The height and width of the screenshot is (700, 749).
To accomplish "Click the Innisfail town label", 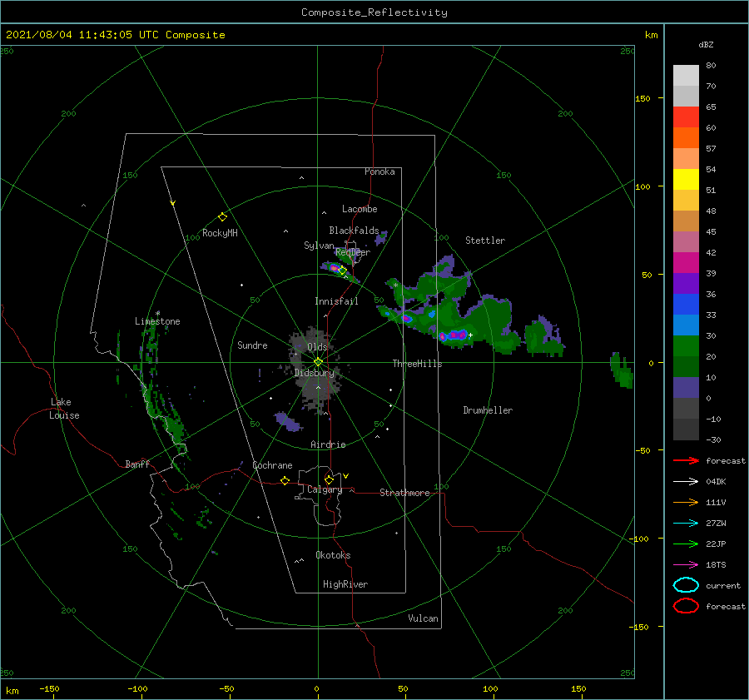I will (336, 301).
